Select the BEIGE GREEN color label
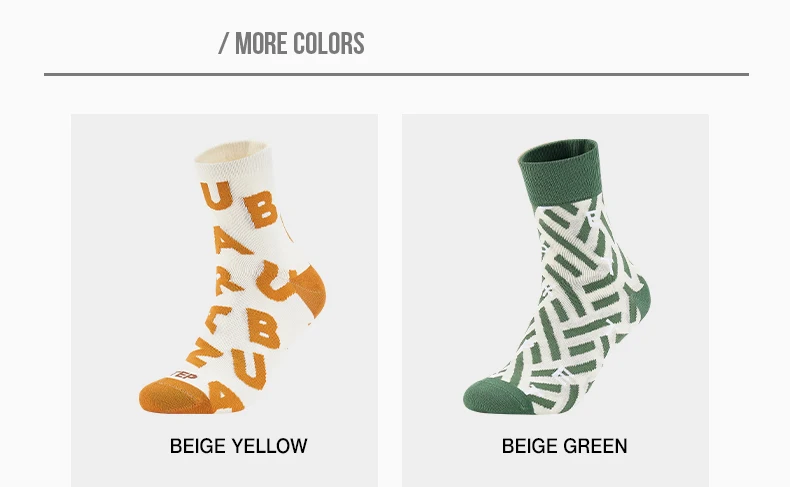This screenshot has width=790, height=487. [x=564, y=446]
